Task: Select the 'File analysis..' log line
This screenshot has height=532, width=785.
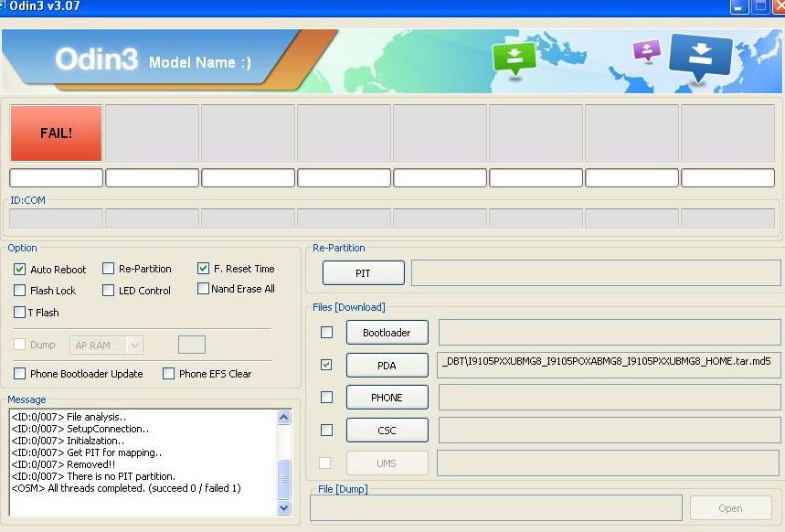Action: 69,417
